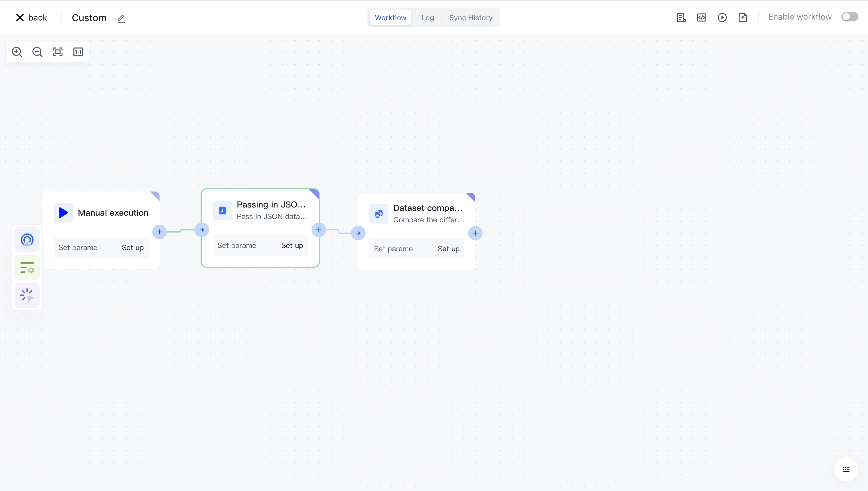Click the fit-to-screen canvas icon

[58, 52]
